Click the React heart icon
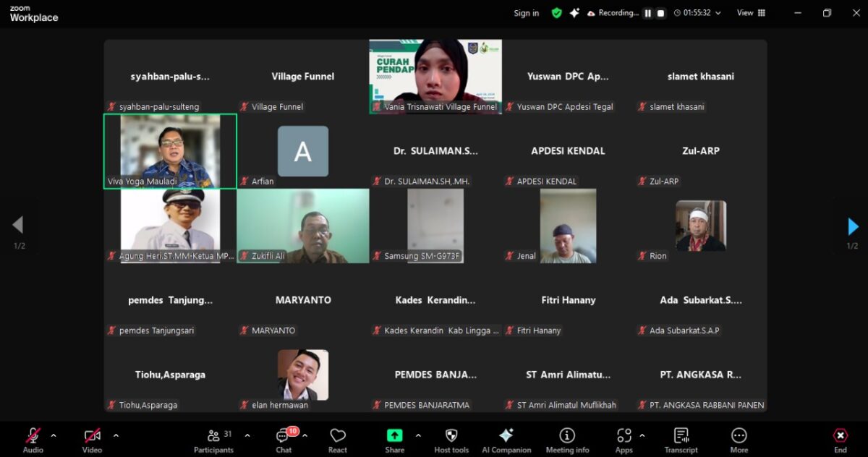The width and height of the screenshot is (868, 457). pos(338,440)
